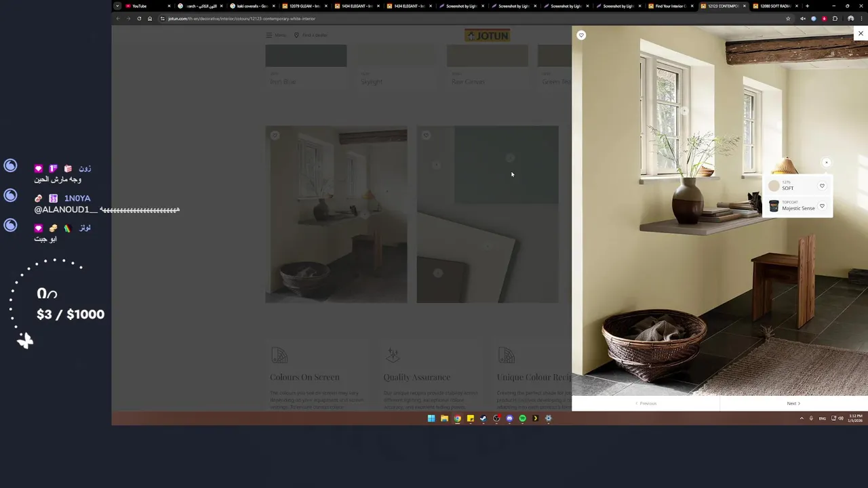The width and height of the screenshot is (868, 488).
Task: Reload the Jotun page
Action: tap(139, 18)
